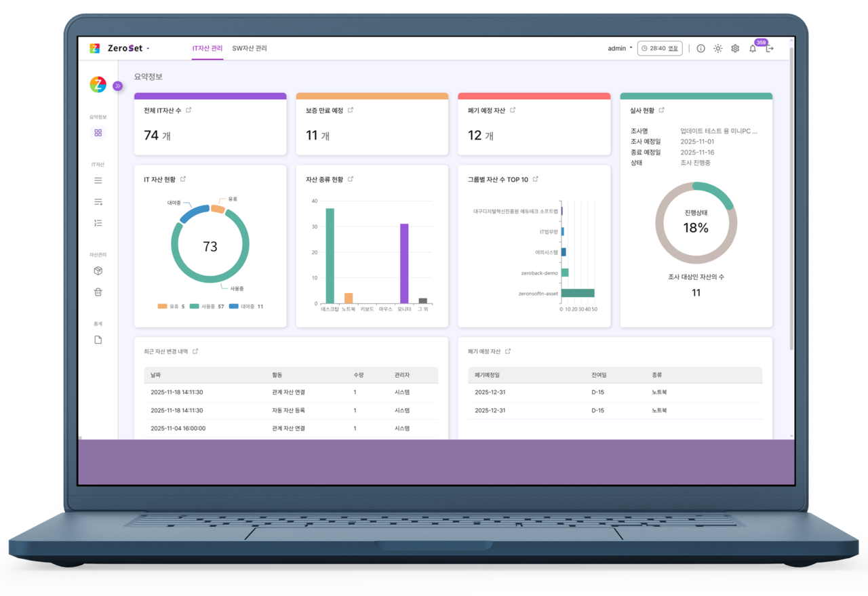The image size is (868, 596).
Task: Open the 통계 document icon in sidebar
Action: 98,340
